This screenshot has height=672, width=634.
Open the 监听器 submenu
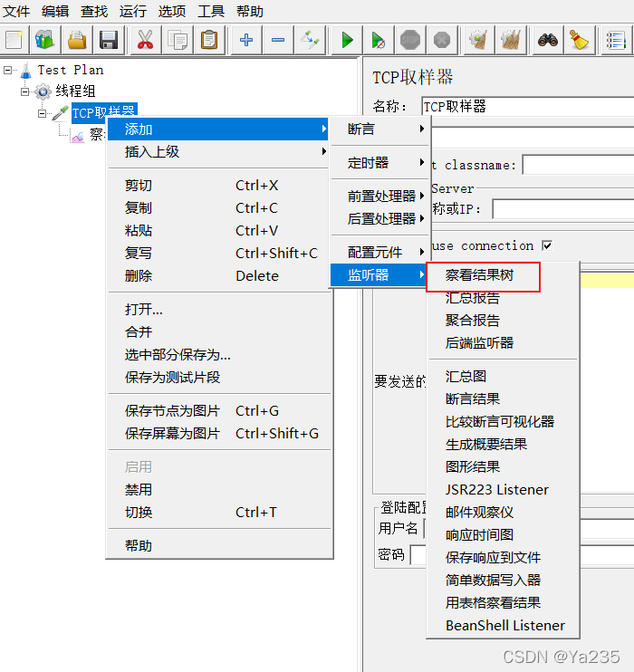(x=379, y=274)
